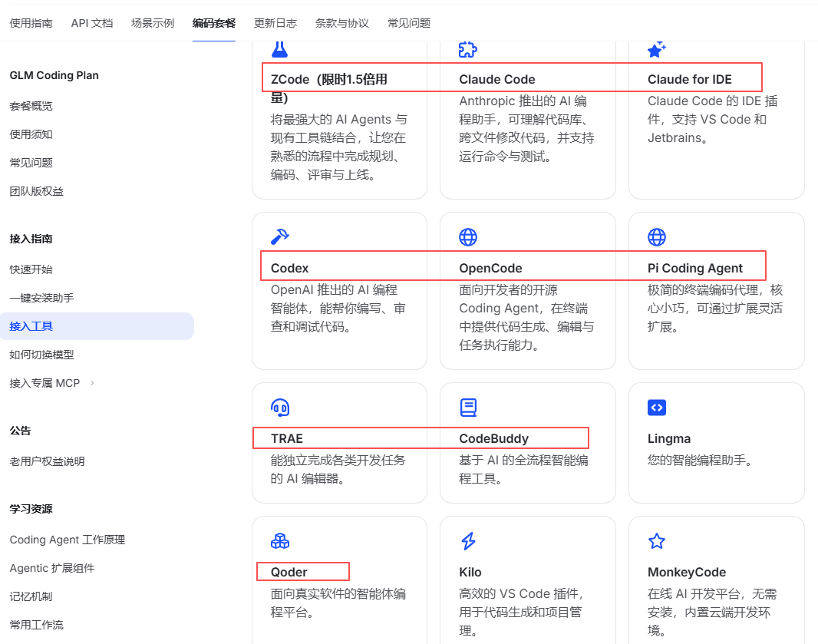The width and height of the screenshot is (818, 644).
Task: Switch to the API 文档 tab
Action: pyautogui.click(x=92, y=23)
